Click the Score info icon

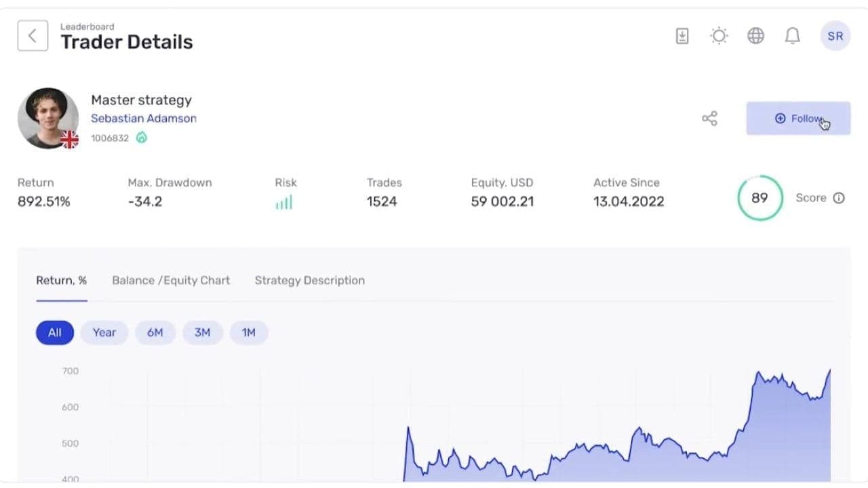pyautogui.click(x=839, y=198)
